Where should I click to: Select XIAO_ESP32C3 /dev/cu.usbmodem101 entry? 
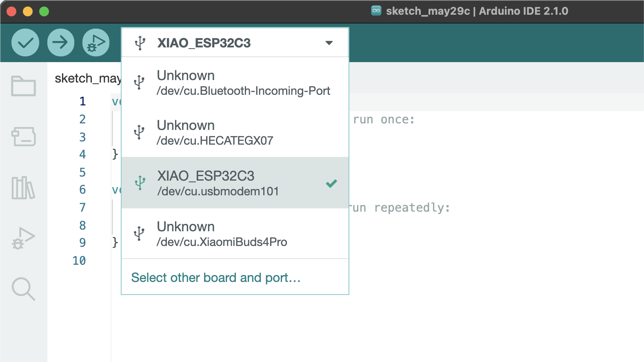point(235,183)
